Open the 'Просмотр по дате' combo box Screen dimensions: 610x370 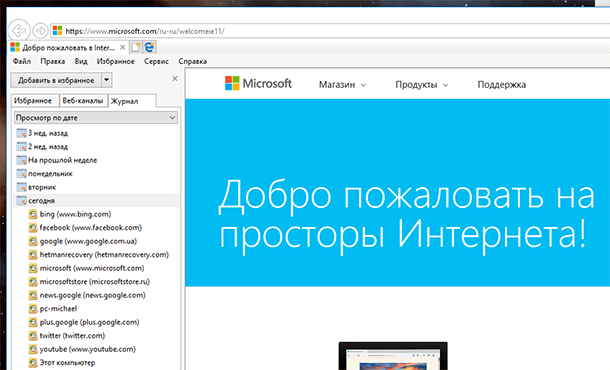(96, 117)
